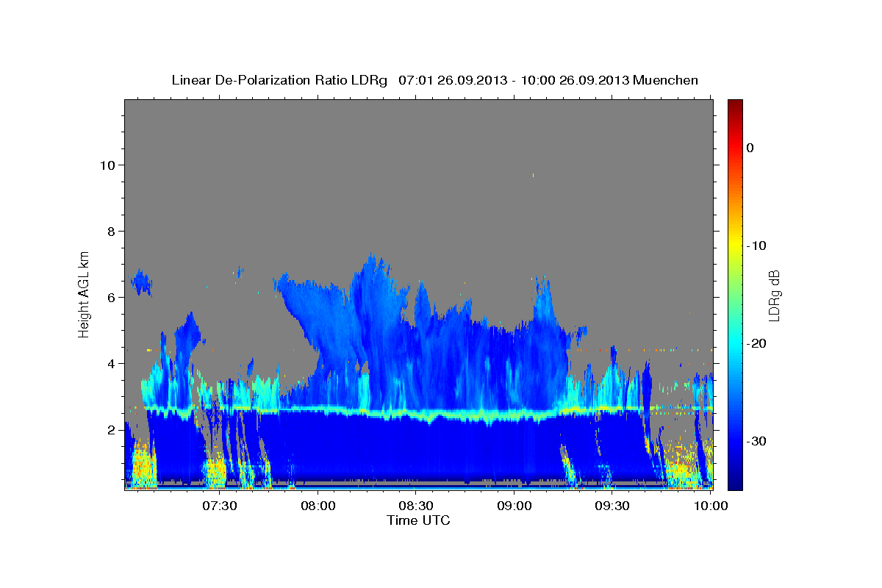
Task: Click the colorbar value 0
Action: pyautogui.click(x=750, y=148)
